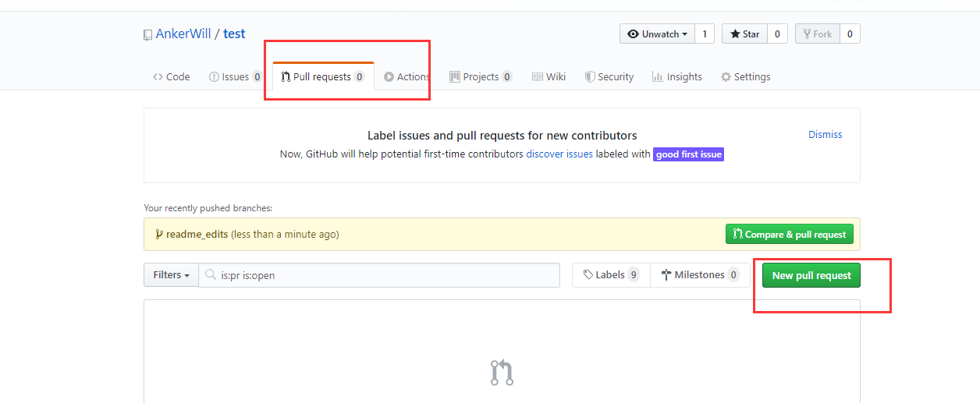The image size is (980, 403).
Task: Focus the is:pr is:open search field
Action: coord(379,274)
